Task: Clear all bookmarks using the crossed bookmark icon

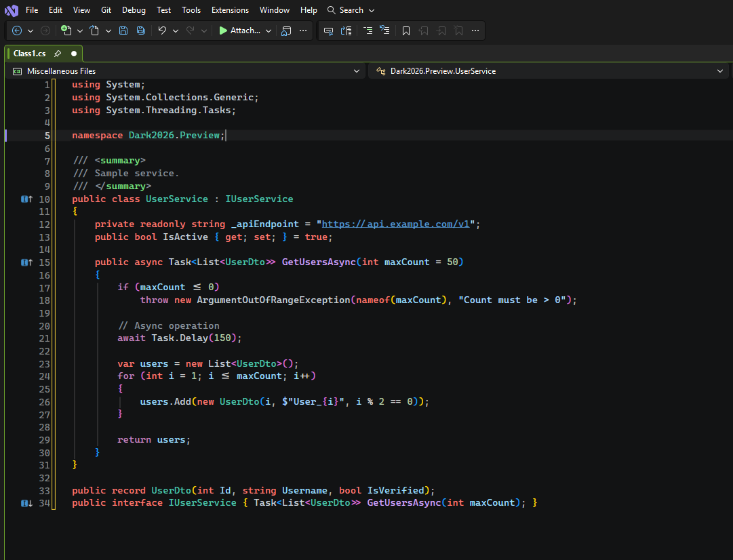Action: coord(458,31)
